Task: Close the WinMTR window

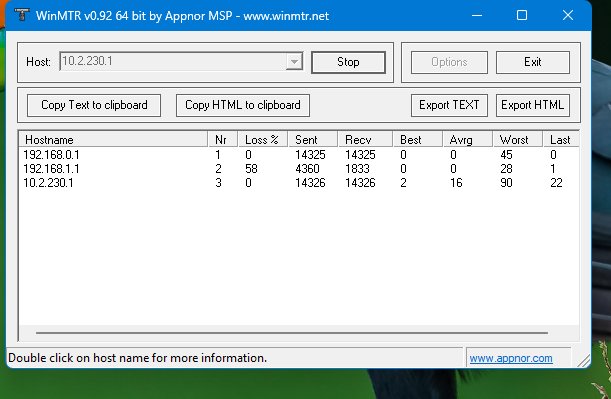Action: [x=568, y=16]
